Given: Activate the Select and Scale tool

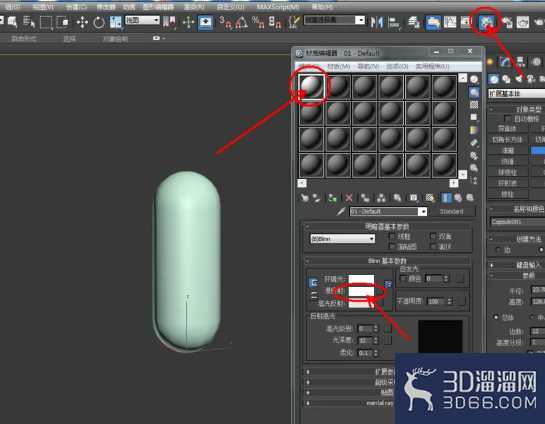Looking at the screenshot, I should [x=116, y=22].
